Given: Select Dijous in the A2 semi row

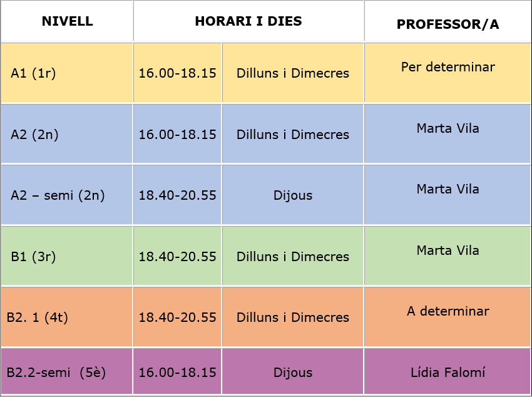Looking at the screenshot, I should [293, 195].
